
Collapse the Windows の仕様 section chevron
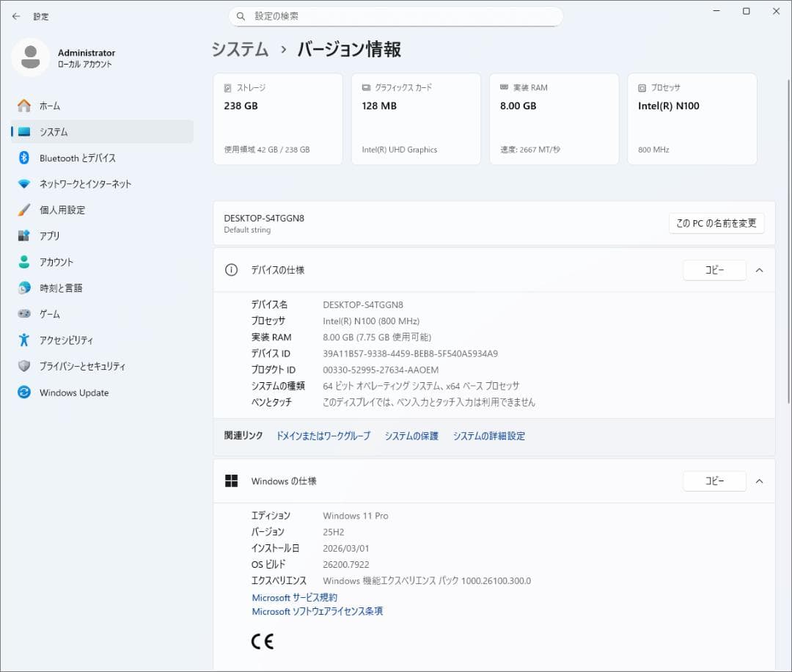click(x=759, y=481)
